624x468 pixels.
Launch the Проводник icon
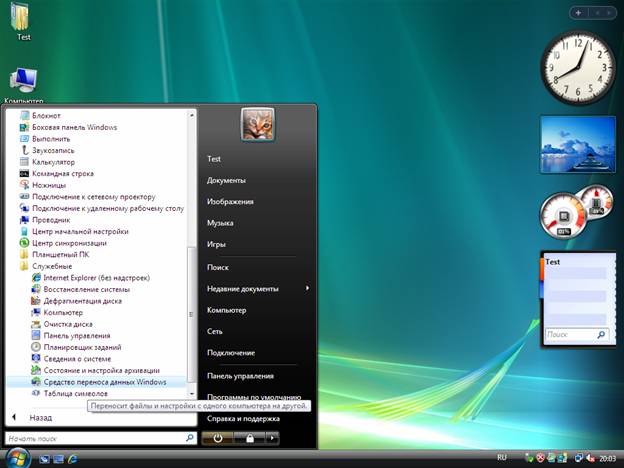(25, 220)
